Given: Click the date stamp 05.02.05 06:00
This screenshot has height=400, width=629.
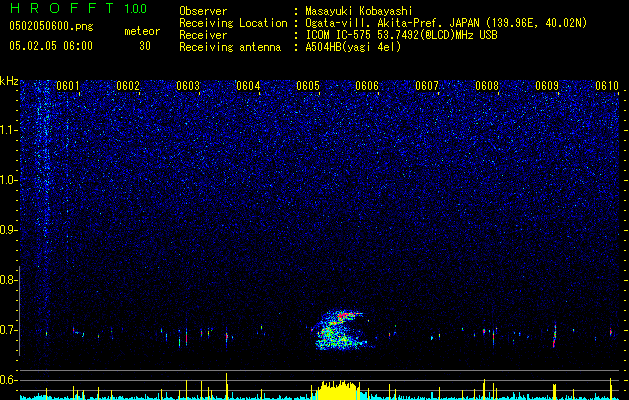Looking at the screenshot, I should click(x=51, y=46).
